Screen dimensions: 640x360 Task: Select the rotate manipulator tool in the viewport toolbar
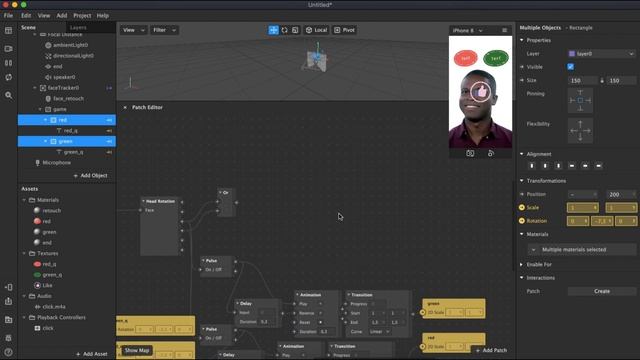284,30
